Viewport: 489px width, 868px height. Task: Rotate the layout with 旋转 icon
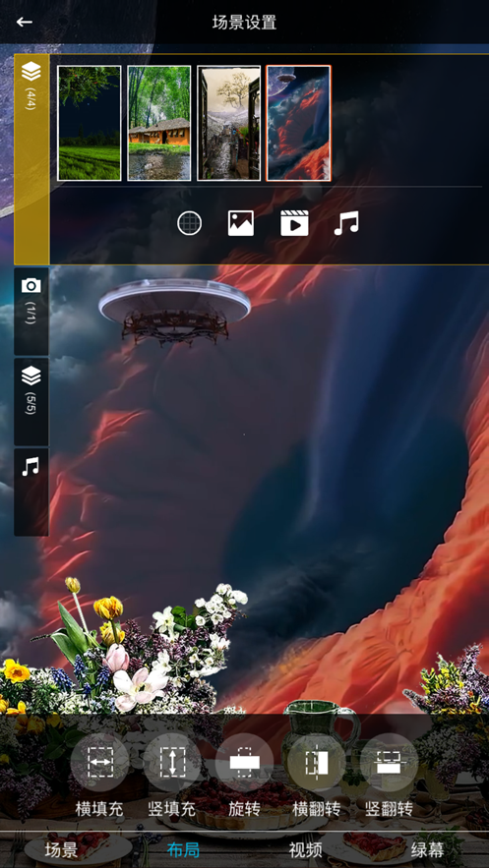point(244,762)
